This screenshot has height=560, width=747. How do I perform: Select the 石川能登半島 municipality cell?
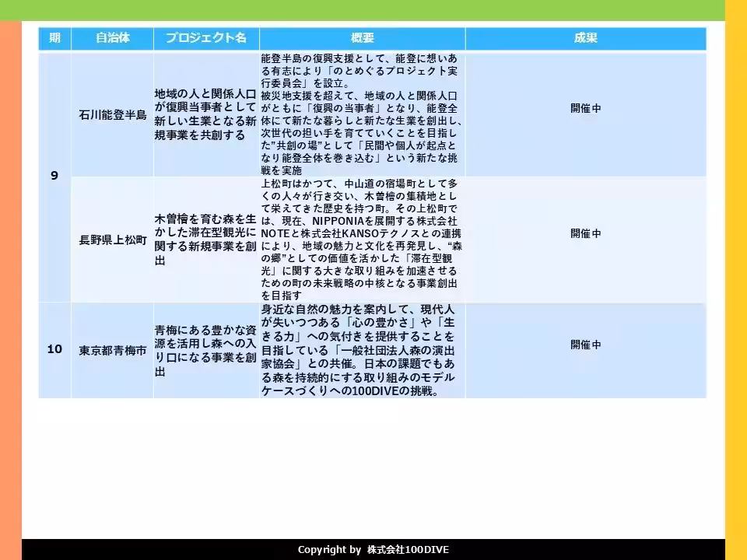coord(113,113)
